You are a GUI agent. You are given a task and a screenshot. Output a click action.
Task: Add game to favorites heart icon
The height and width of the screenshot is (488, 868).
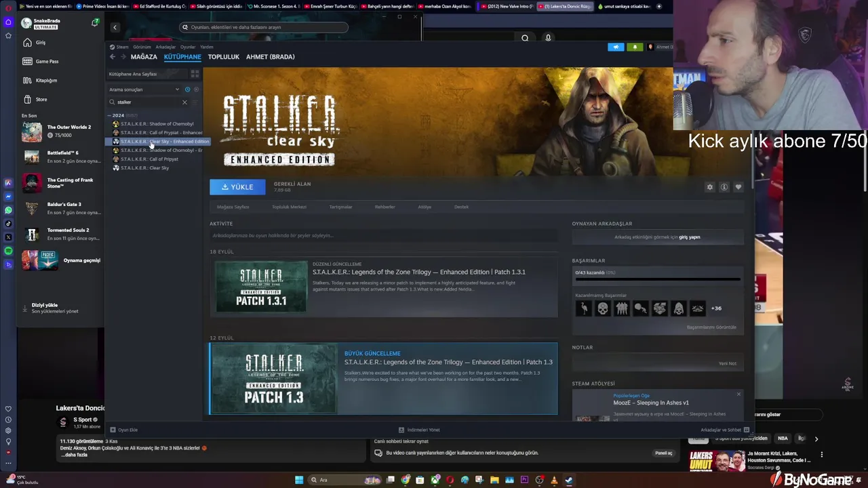click(x=738, y=187)
